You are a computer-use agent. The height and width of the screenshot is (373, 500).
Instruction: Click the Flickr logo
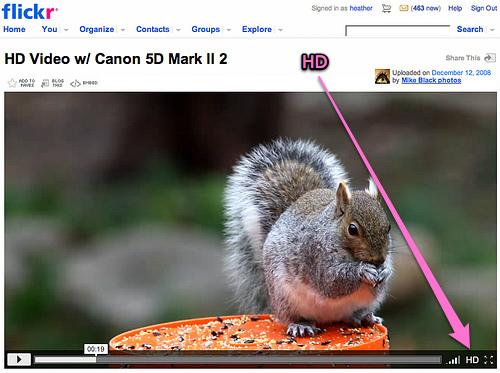tap(30, 12)
